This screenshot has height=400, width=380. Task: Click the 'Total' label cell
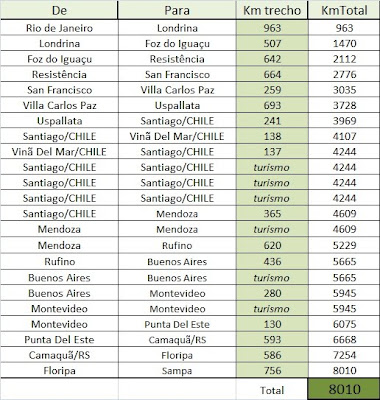[272, 390]
